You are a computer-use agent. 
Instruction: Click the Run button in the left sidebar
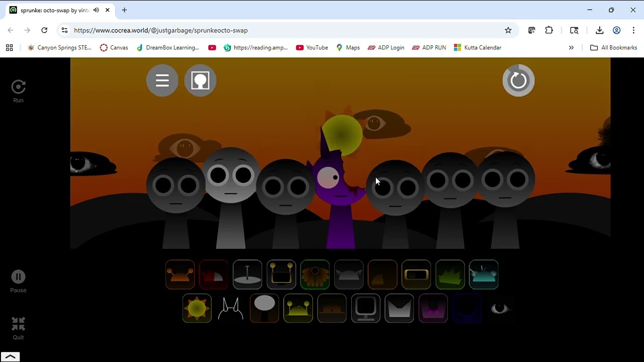coord(18,91)
